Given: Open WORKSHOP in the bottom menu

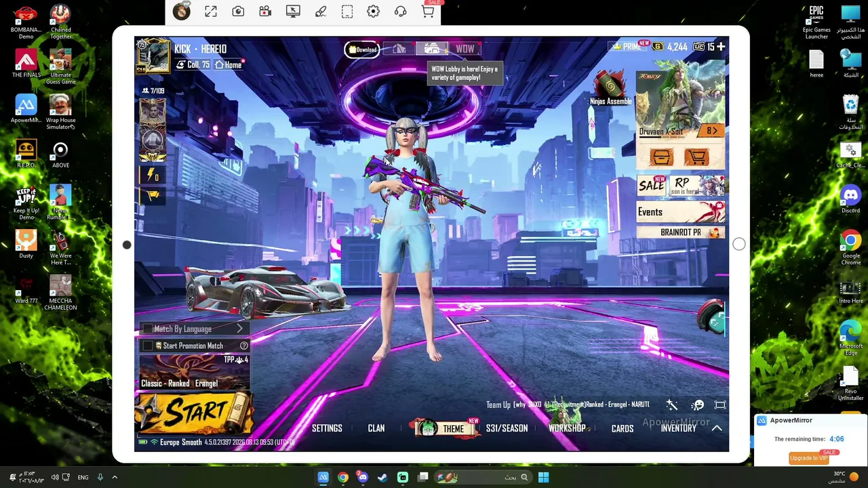Looking at the screenshot, I should (567, 428).
